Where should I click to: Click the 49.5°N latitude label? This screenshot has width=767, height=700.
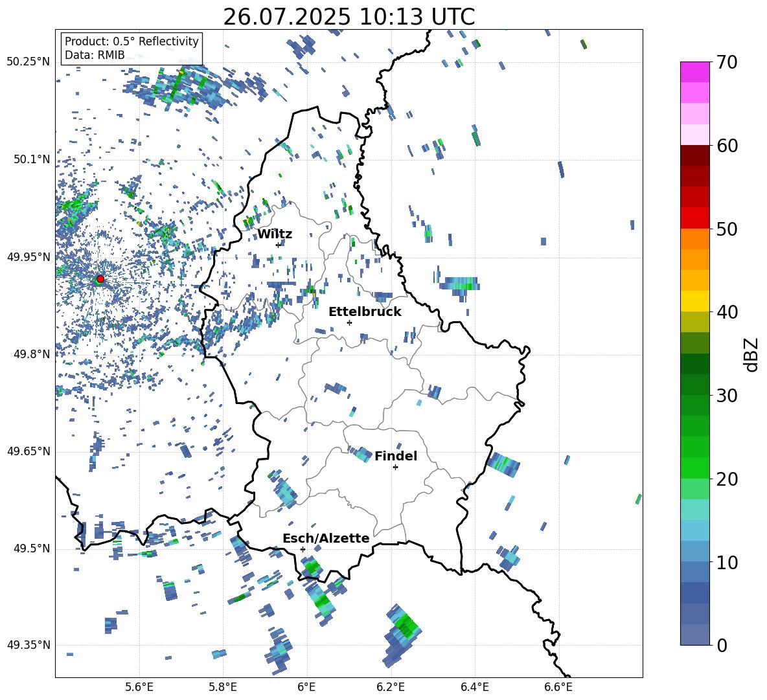coord(32,548)
